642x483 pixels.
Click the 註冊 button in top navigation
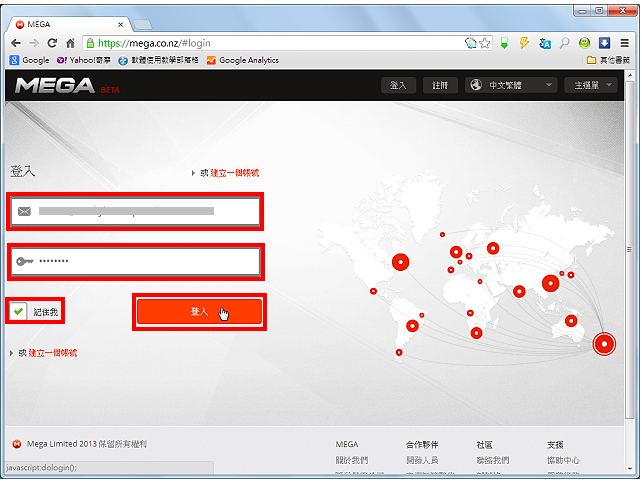click(x=440, y=85)
